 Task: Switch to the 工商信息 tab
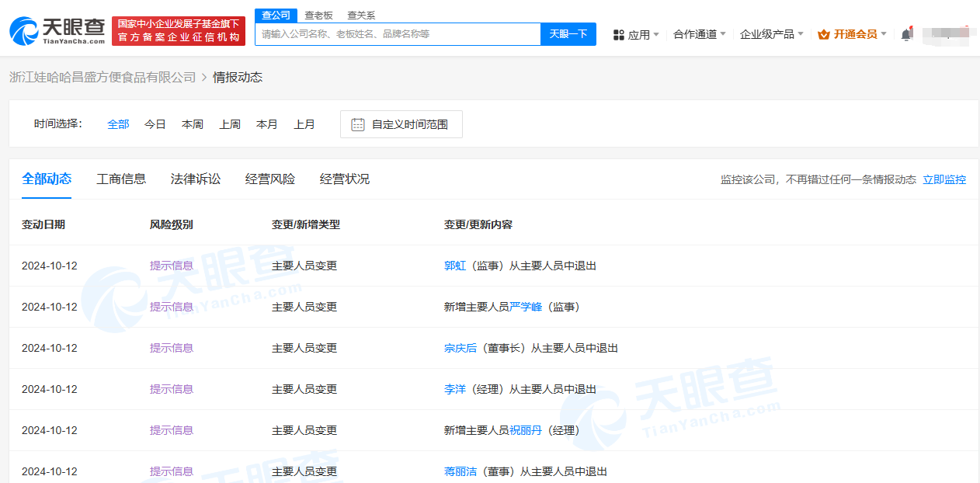point(121,179)
